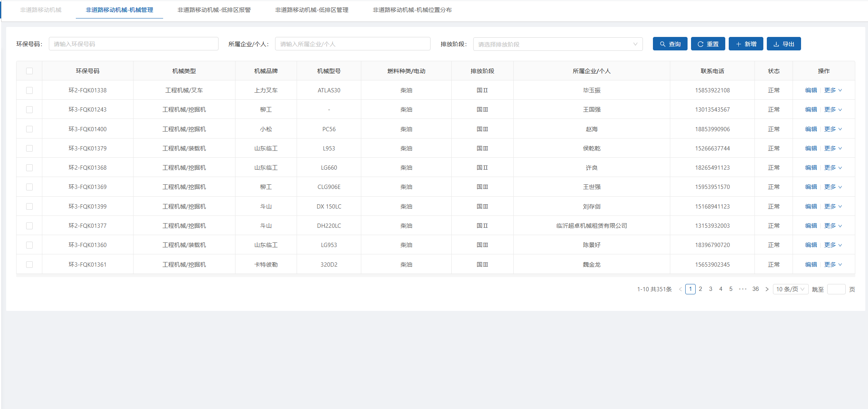Open the 排放阶段 select dropdown

[x=558, y=44]
